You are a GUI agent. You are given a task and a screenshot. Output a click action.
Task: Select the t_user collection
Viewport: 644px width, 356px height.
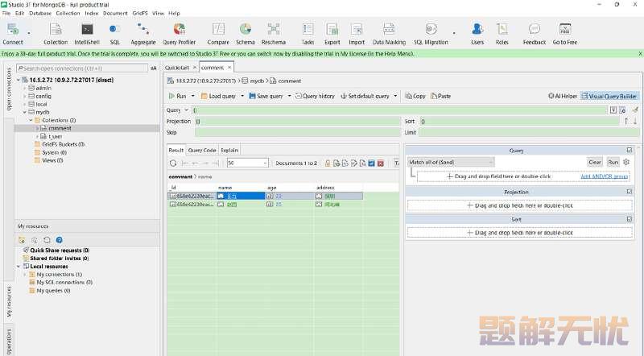pyautogui.click(x=55, y=136)
